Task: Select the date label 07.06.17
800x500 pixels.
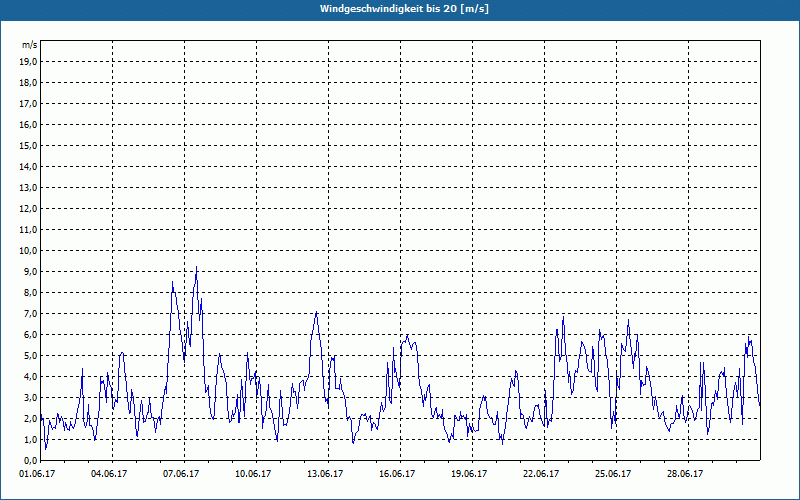Action: pyautogui.click(x=181, y=473)
